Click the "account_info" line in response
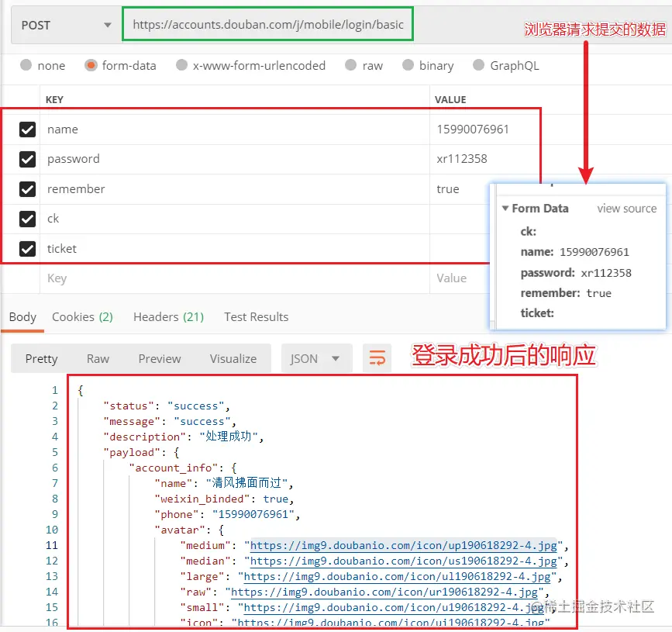The image size is (672, 632). click(183, 468)
